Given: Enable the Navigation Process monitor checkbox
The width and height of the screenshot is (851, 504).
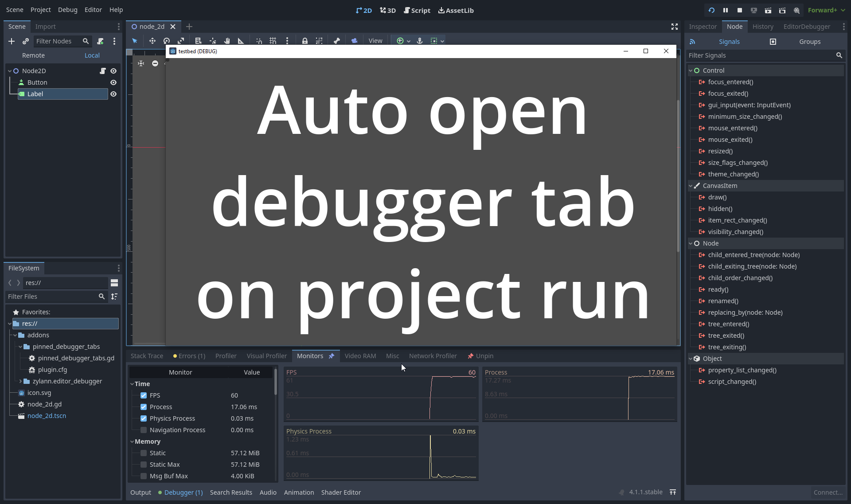Looking at the screenshot, I should 144,430.
